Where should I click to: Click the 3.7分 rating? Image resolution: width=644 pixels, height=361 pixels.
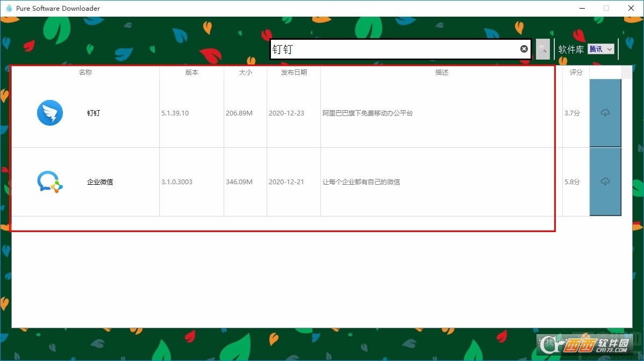pos(572,113)
